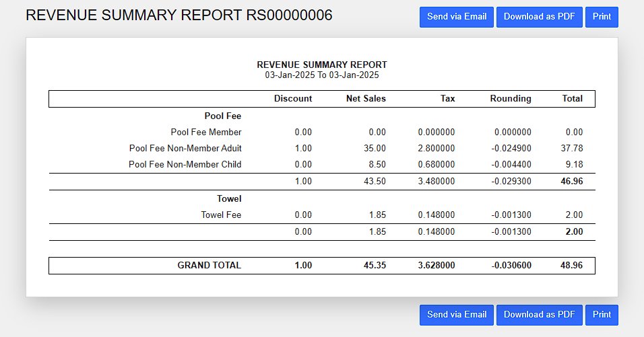
Task: Click the Tax column header
Action: coord(447,99)
